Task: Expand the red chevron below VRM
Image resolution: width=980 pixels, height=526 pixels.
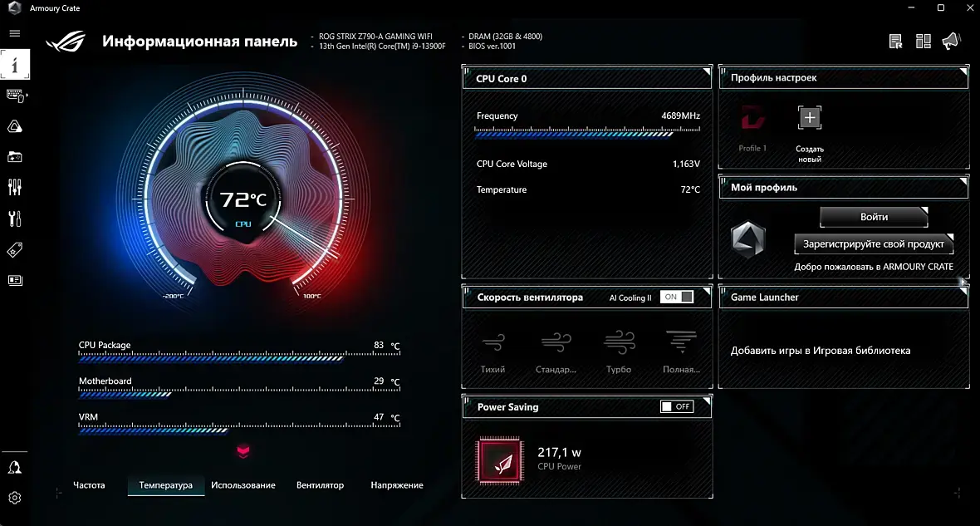Action: (243, 451)
